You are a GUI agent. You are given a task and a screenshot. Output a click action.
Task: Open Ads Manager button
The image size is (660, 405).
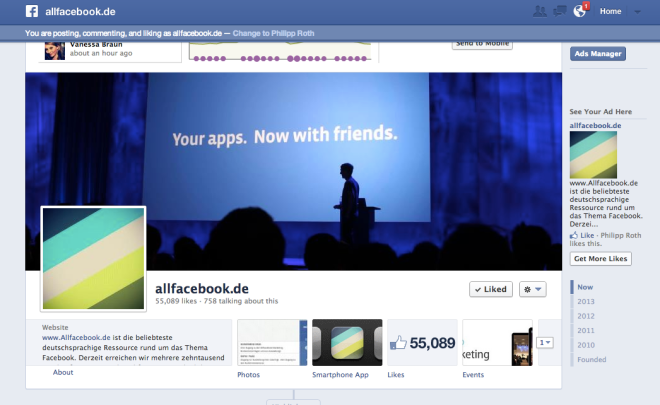tap(598, 53)
